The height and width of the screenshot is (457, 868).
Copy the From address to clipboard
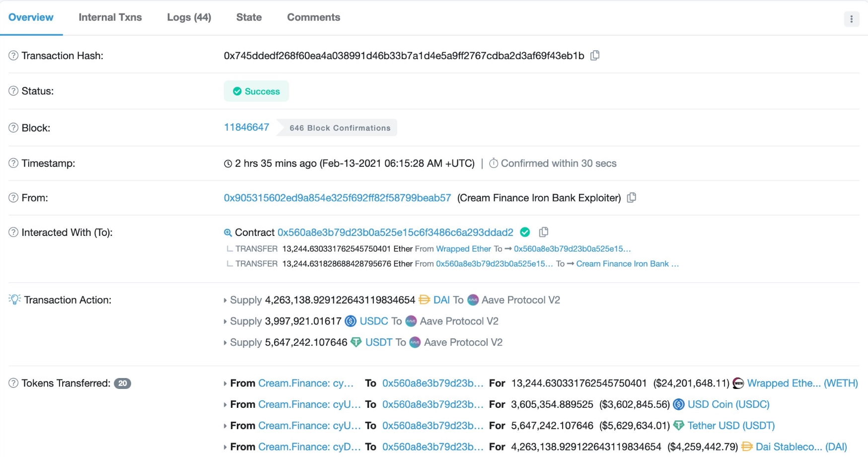point(632,198)
